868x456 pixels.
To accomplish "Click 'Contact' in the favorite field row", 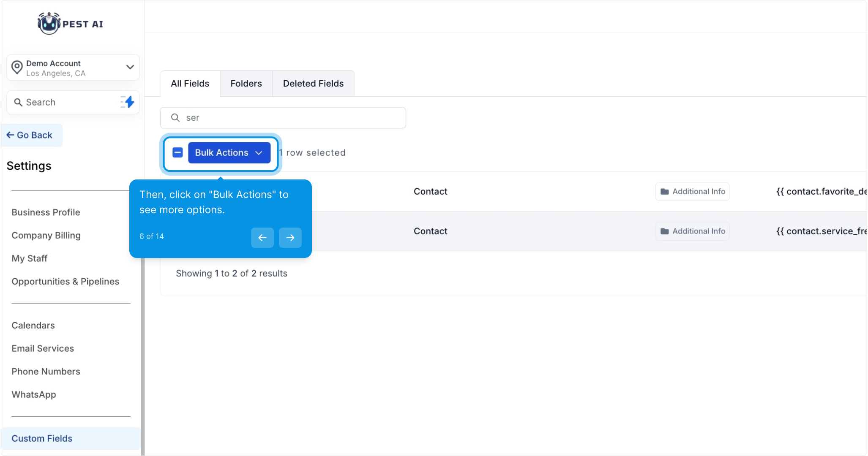I will (430, 192).
